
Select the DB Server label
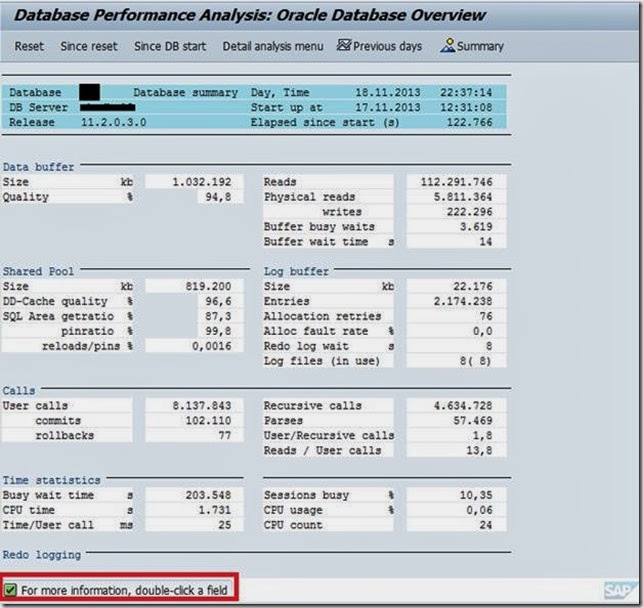pyautogui.click(x=38, y=107)
